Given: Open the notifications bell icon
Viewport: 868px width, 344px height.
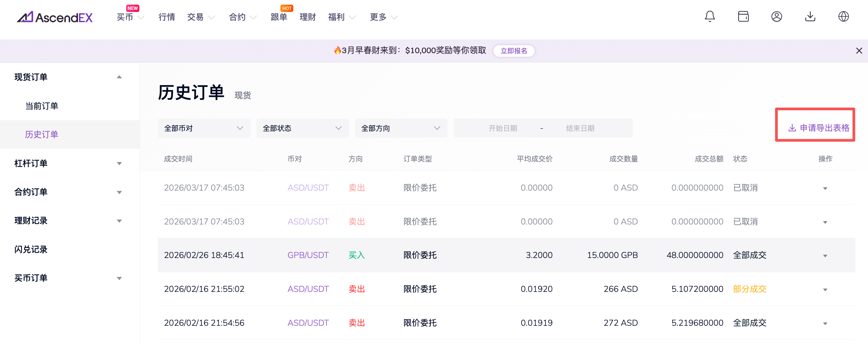Looking at the screenshot, I should [710, 16].
